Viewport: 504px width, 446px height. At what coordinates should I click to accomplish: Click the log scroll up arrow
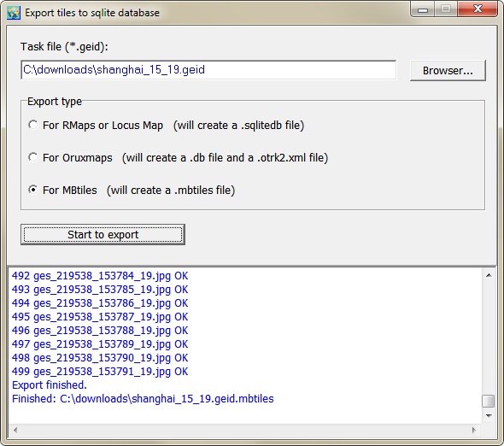pyautogui.click(x=489, y=275)
